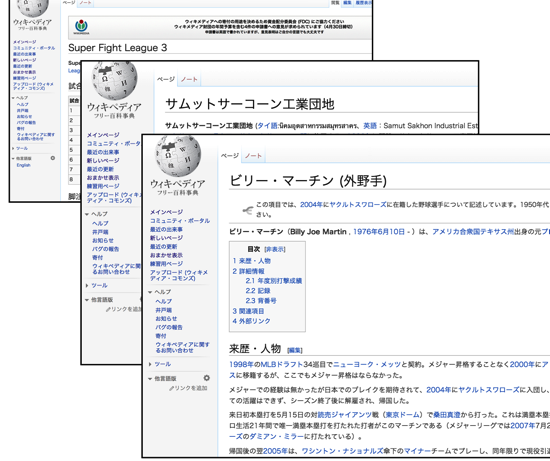Jump to TOC entry 2.2 記録
This screenshot has height=461, width=550.
[x=258, y=291]
